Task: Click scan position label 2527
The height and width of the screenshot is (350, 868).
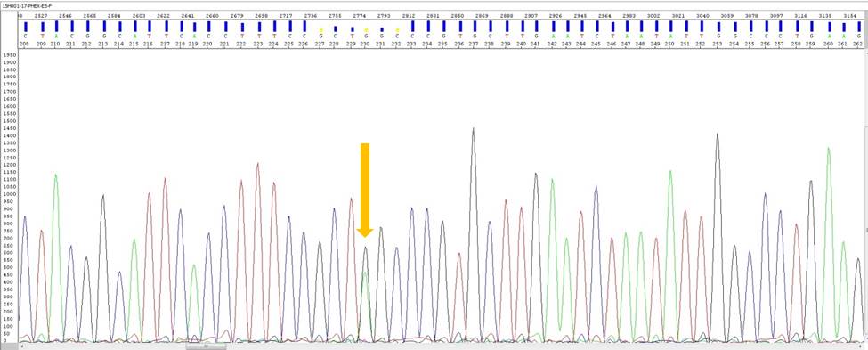Action: tap(40, 16)
